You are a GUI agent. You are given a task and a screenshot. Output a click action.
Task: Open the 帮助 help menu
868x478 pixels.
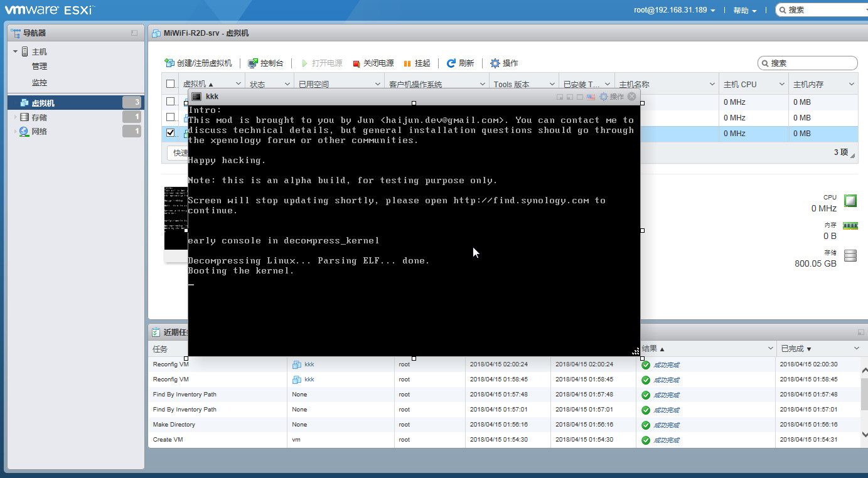[744, 11]
